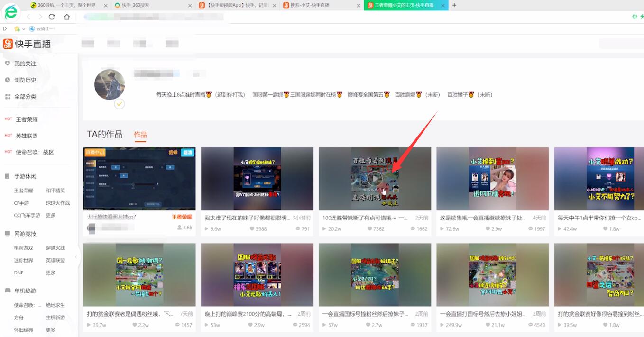The image size is (644, 337).
Task: Open 怀旧经典 in the sidebar
Action: [24, 330]
